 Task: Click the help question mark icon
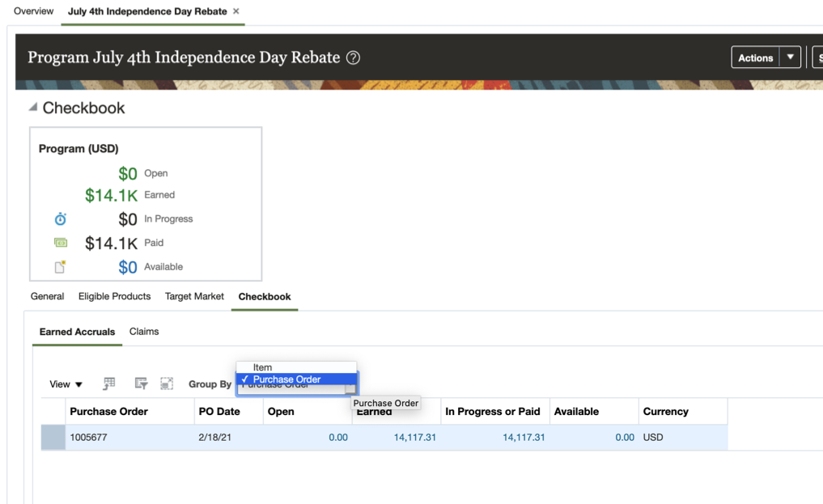click(353, 57)
